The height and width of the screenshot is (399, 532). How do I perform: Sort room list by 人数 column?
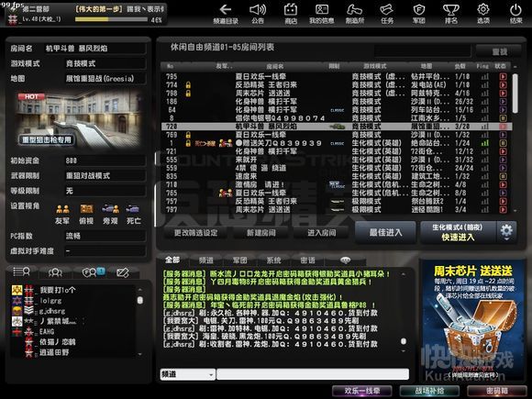coord(460,66)
